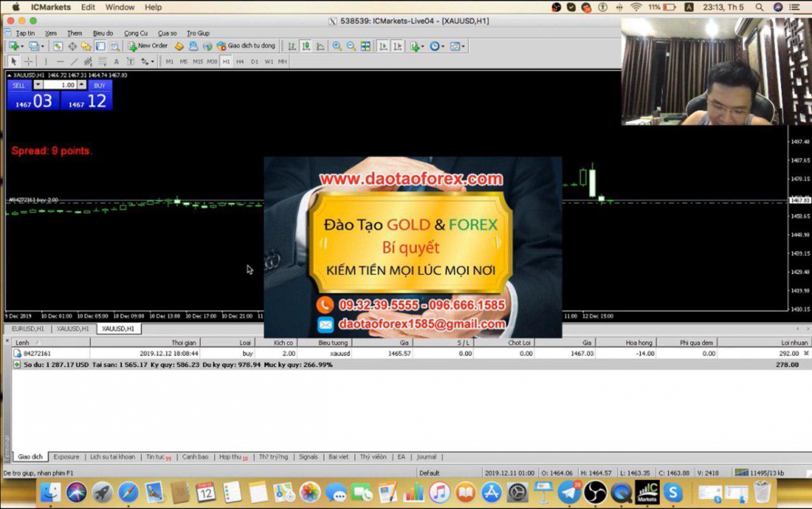Click the lot size input field
The height and width of the screenshot is (509, 812).
click(60, 85)
